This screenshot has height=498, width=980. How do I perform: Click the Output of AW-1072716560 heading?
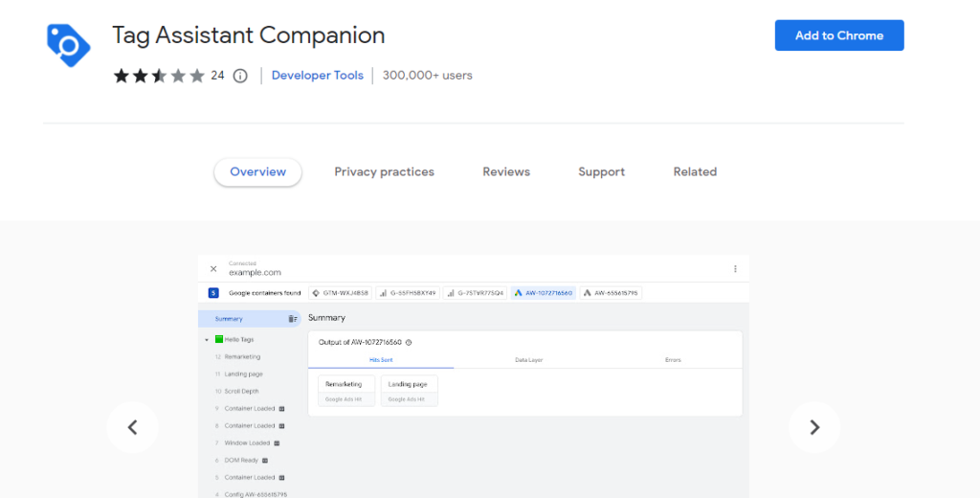point(360,343)
